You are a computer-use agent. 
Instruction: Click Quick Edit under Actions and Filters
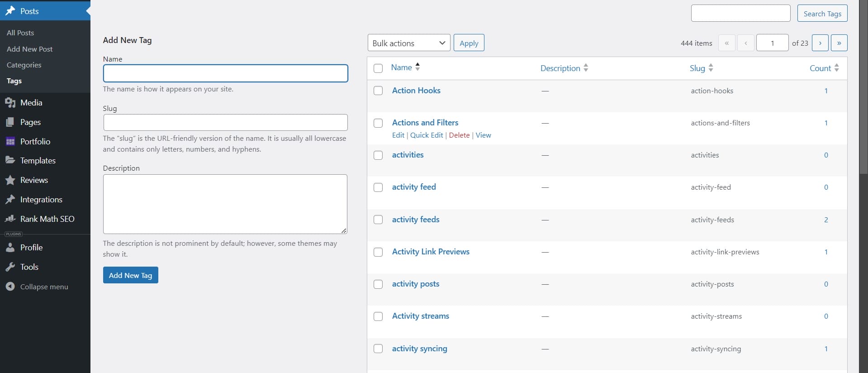coord(427,135)
